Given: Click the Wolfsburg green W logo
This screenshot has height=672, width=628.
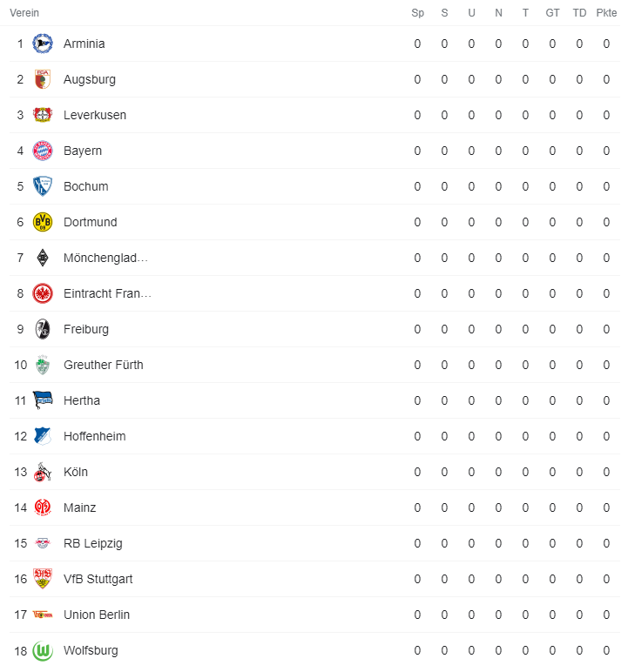Looking at the screenshot, I should pyautogui.click(x=42, y=650).
